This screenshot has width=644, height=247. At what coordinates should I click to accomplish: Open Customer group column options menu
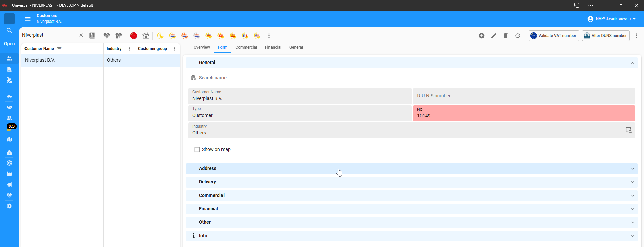[175, 49]
